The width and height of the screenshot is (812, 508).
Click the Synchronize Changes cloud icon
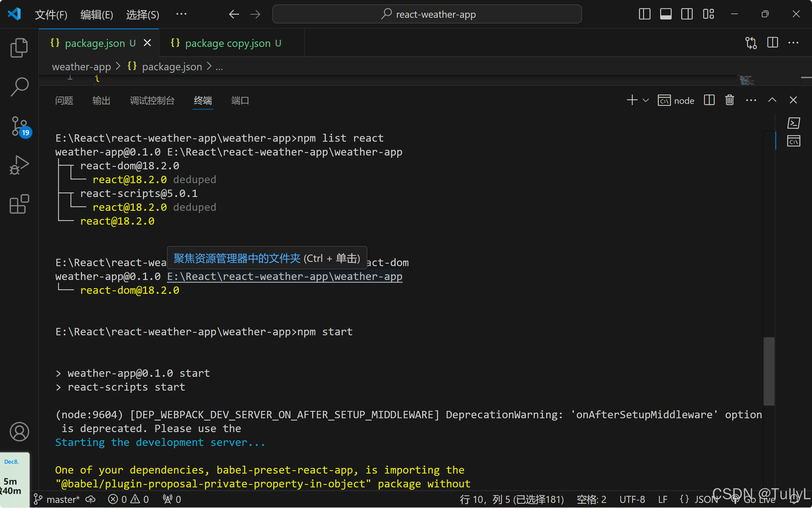pos(91,499)
